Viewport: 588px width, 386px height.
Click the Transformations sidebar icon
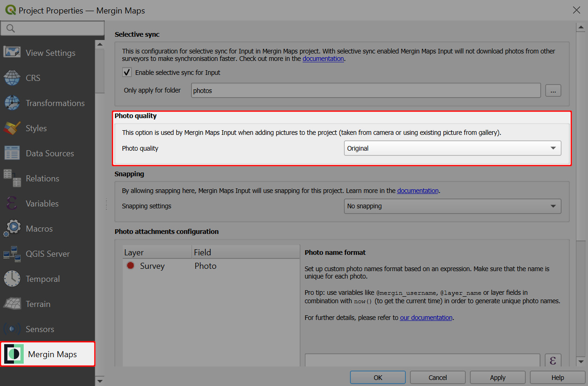[12, 103]
